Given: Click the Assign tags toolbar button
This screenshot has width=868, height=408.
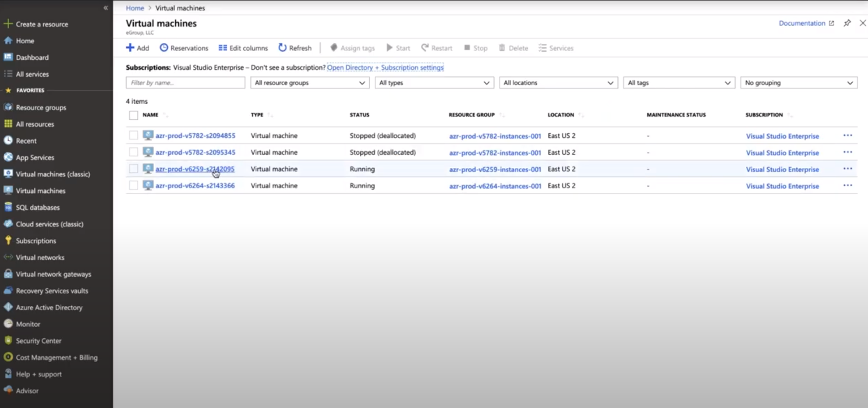Looking at the screenshot, I should click(352, 48).
